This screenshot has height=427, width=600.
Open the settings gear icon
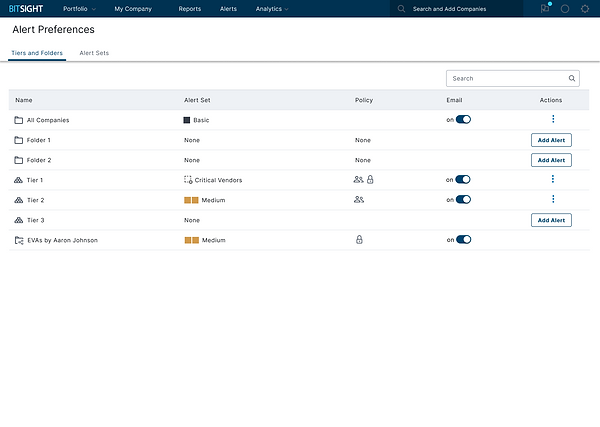point(585,9)
